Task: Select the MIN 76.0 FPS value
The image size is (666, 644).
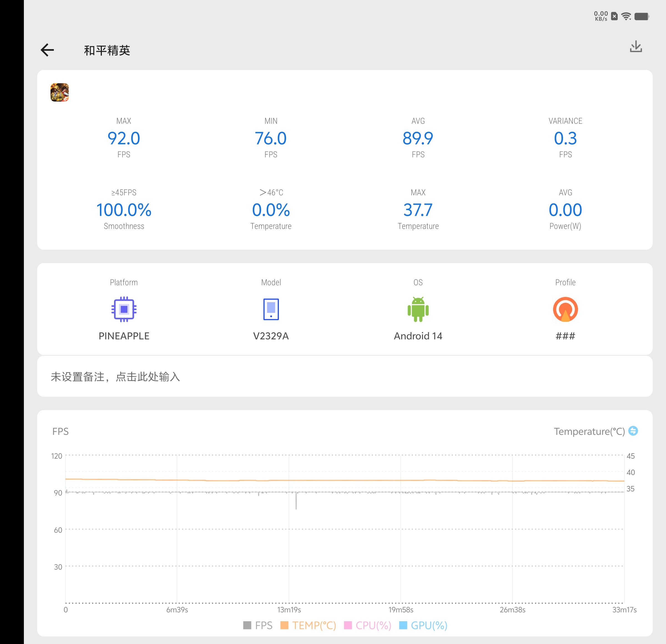Action: click(271, 138)
